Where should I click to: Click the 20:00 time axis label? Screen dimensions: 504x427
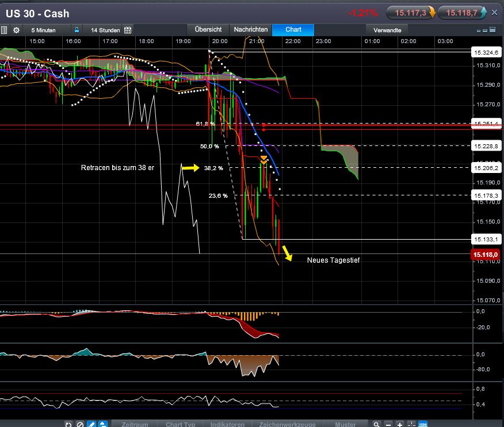(220, 41)
